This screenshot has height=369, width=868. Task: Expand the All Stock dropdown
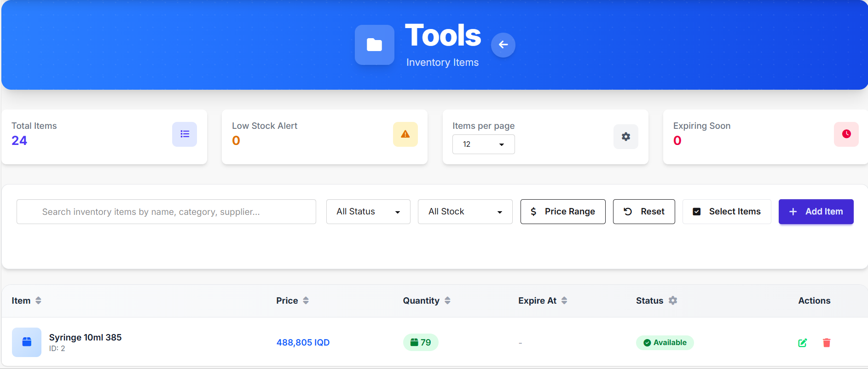465,212
